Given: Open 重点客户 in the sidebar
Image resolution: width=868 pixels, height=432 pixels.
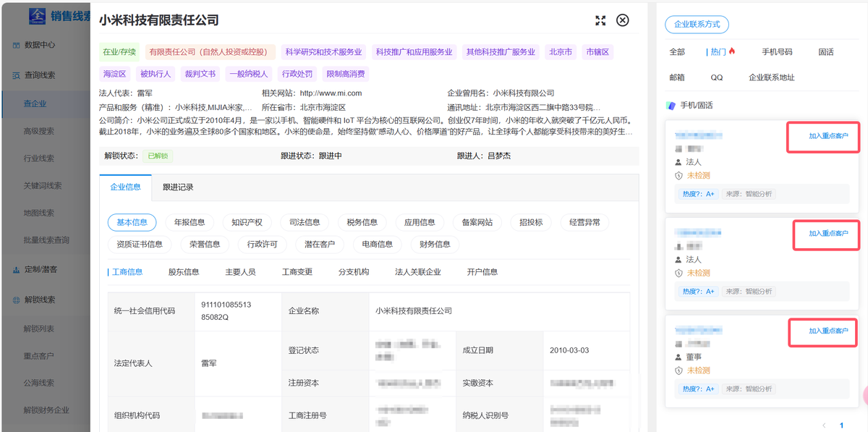Looking at the screenshot, I should pos(39,356).
